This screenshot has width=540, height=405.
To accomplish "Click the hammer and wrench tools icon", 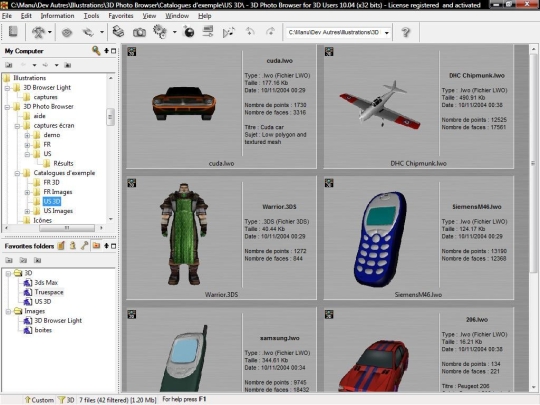I will click(x=38, y=32).
